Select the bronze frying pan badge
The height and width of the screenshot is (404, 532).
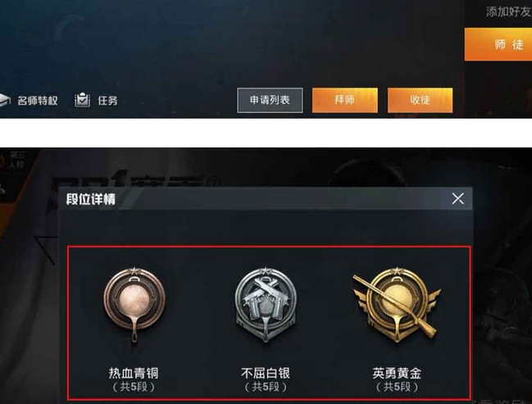click(x=134, y=304)
